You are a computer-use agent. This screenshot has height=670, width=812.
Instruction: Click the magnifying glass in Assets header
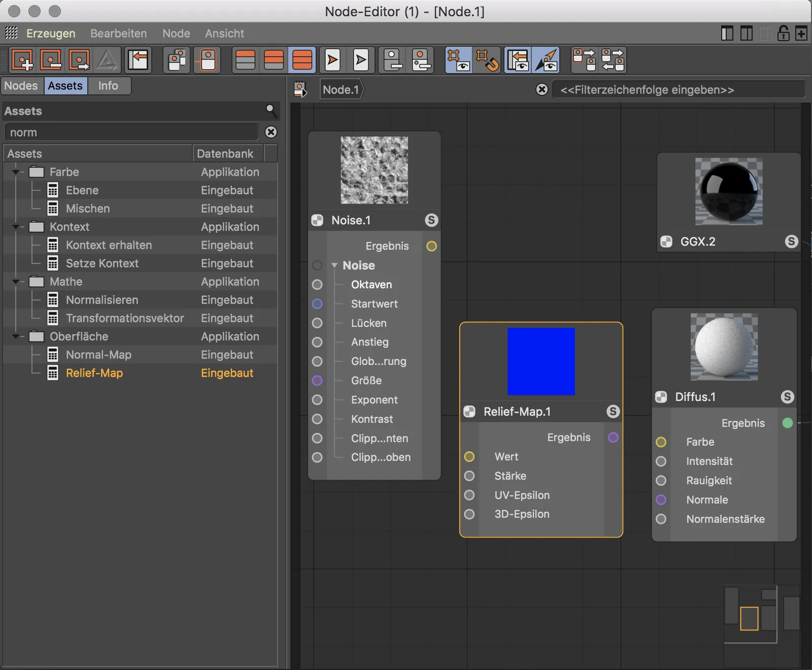tap(271, 110)
